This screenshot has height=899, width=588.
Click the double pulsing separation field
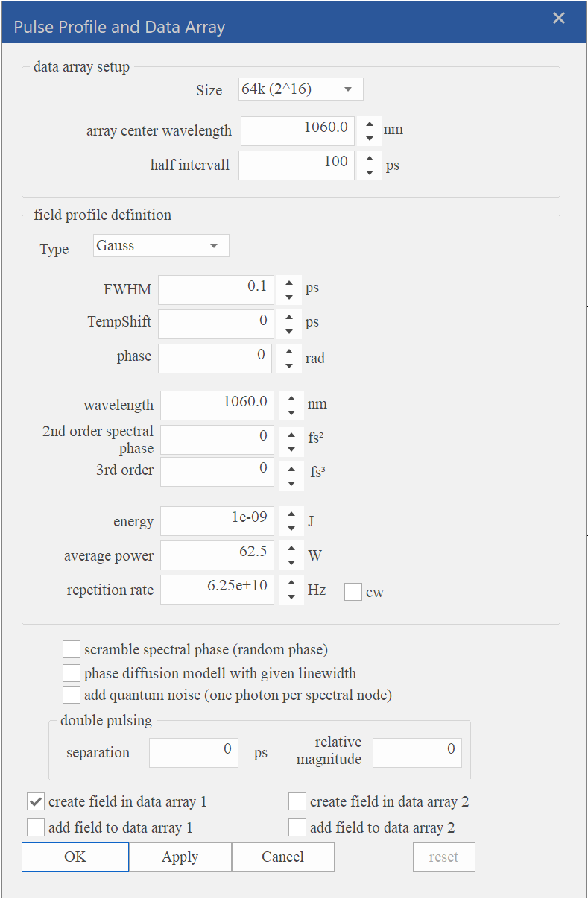[194, 753]
